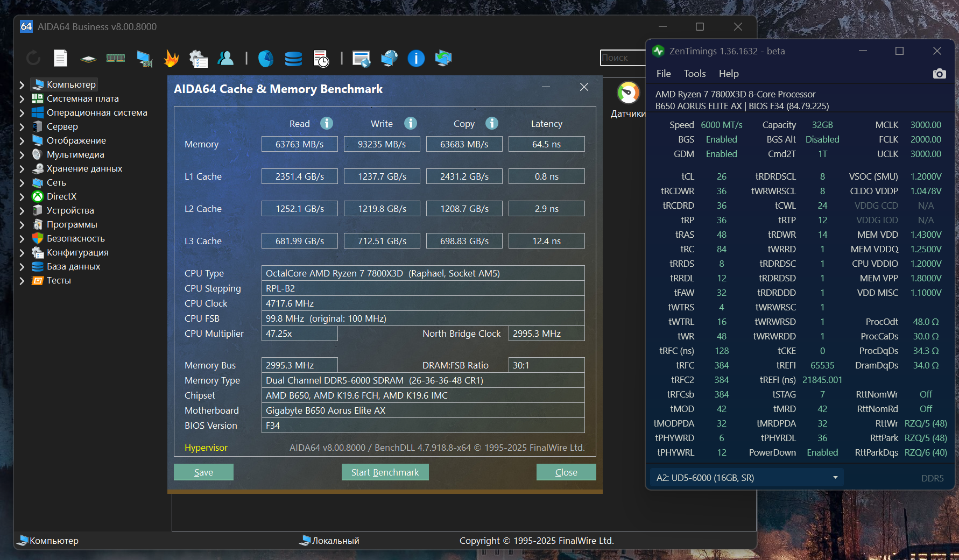Click the RttParkDqs value RZQ/6 (40)

click(926, 452)
